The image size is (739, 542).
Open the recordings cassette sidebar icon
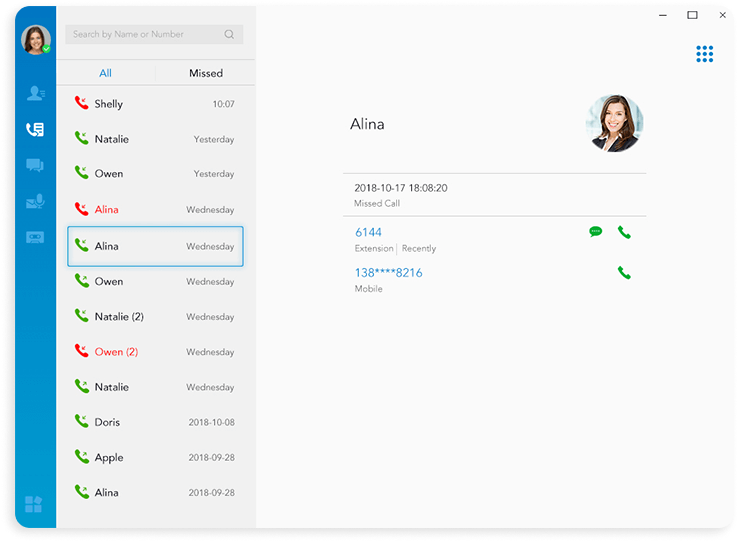(35, 237)
